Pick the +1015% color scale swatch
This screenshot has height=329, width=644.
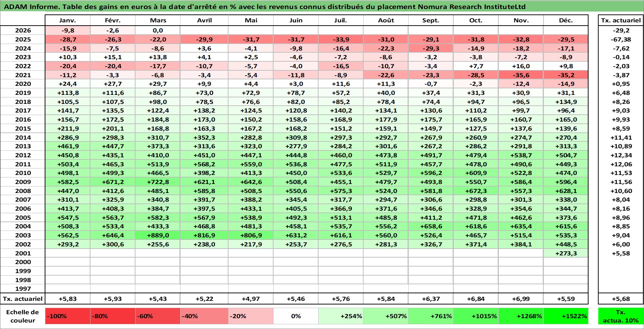[476, 316]
